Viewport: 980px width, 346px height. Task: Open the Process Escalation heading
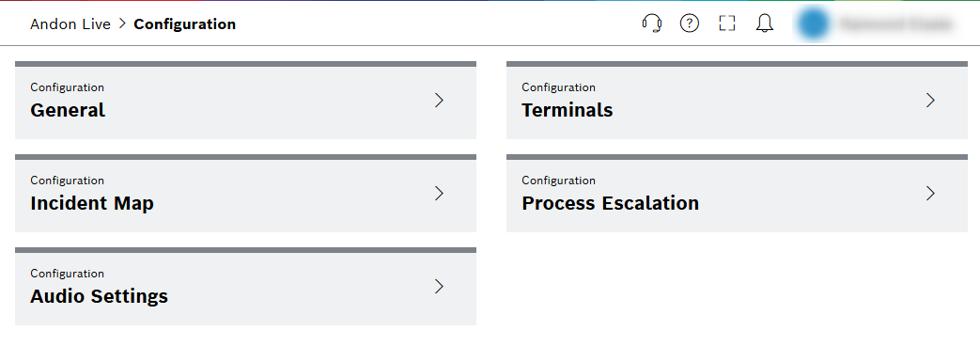tap(611, 203)
